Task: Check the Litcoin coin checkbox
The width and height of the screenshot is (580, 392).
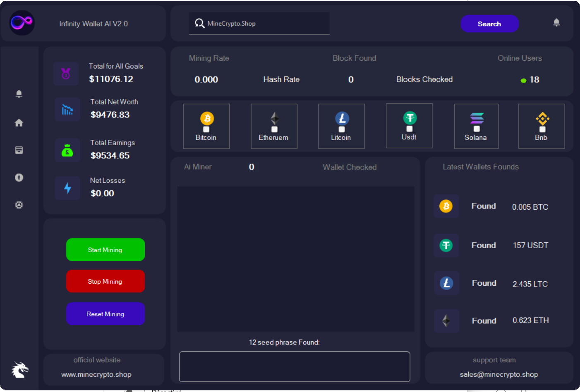Action: pos(342,129)
